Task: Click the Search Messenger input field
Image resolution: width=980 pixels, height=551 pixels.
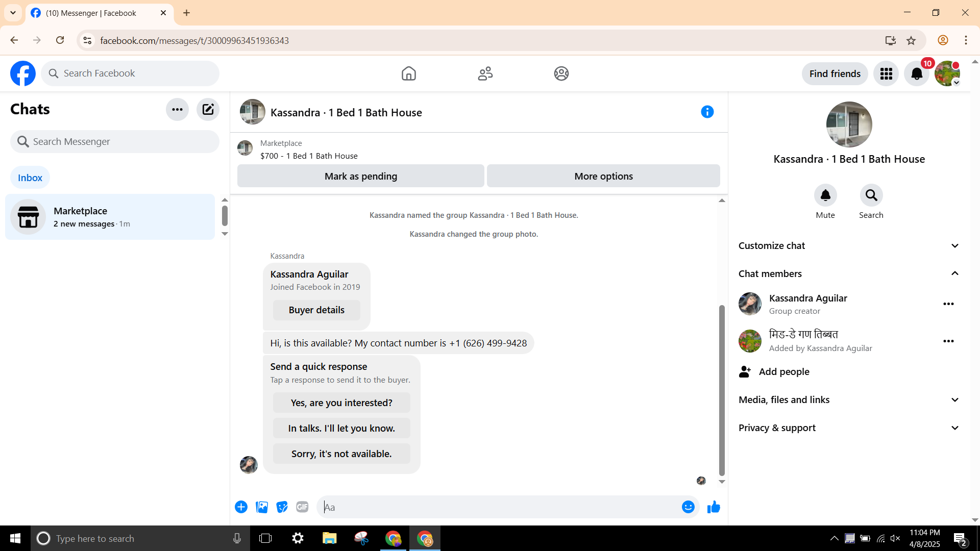Action: pos(115,142)
